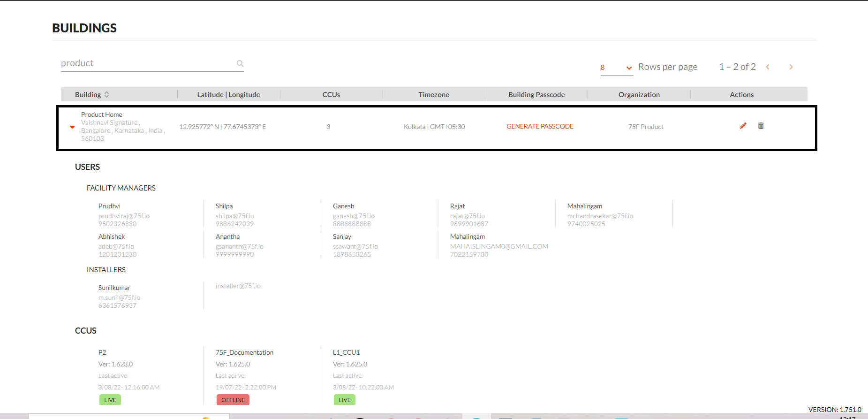The height and width of the screenshot is (419, 868).
Task: Open the Rows per page dropdown
Action: click(616, 68)
